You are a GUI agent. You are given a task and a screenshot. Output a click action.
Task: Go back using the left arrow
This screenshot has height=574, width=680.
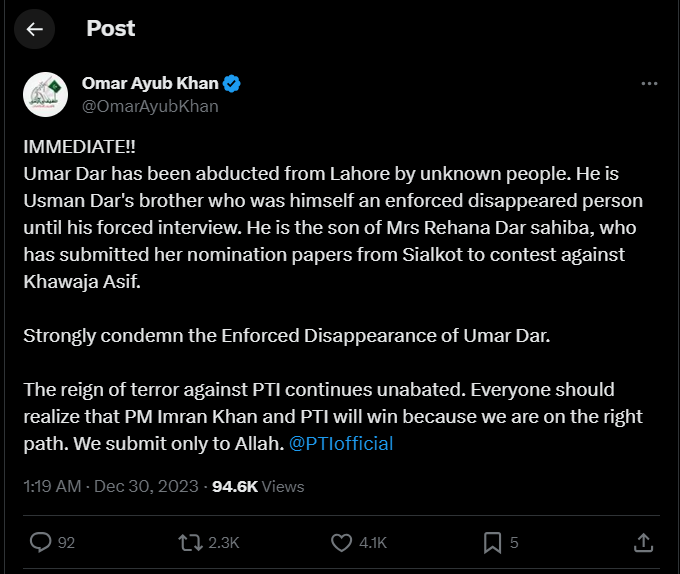click(x=35, y=29)
